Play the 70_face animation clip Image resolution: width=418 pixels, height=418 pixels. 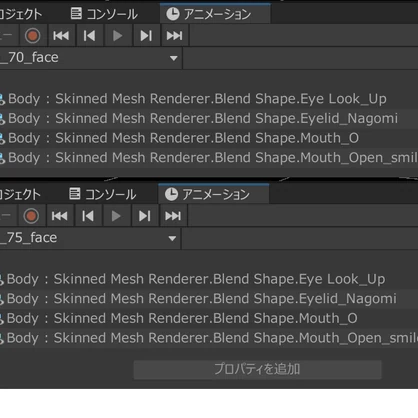click(117, 36)
